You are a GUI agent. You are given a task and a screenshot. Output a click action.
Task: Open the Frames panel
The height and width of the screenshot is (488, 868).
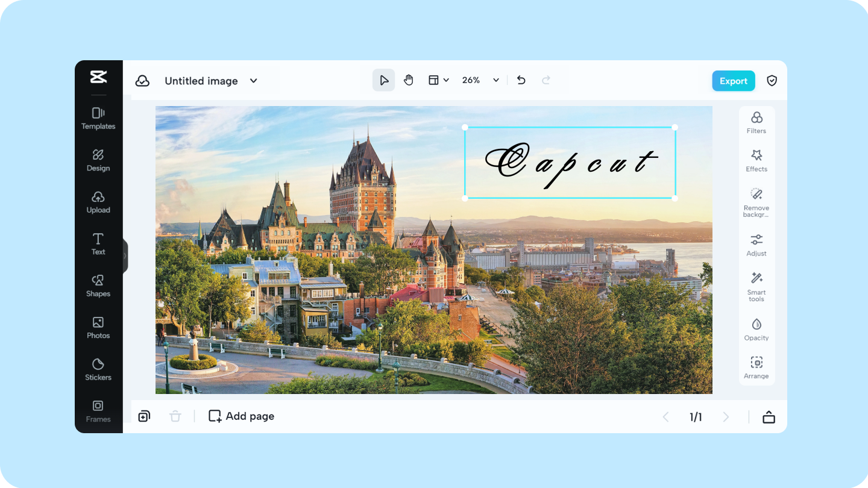coord(98,411)
